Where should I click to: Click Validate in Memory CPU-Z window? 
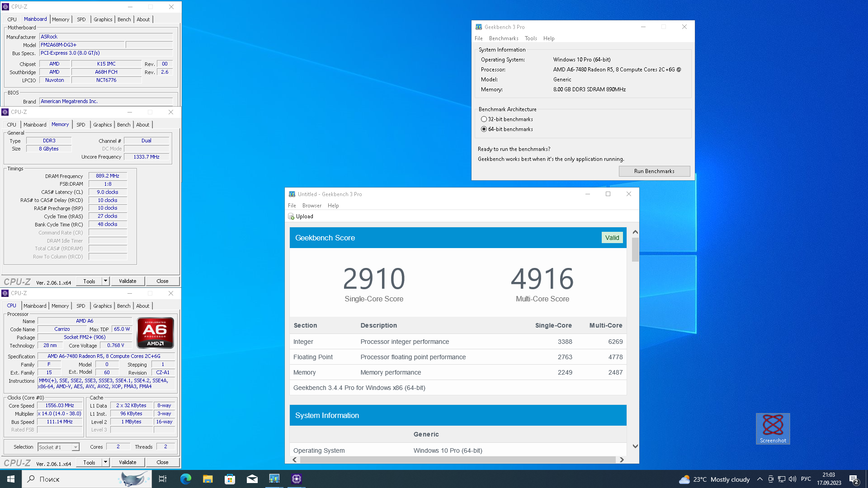(x=127, y=281)
